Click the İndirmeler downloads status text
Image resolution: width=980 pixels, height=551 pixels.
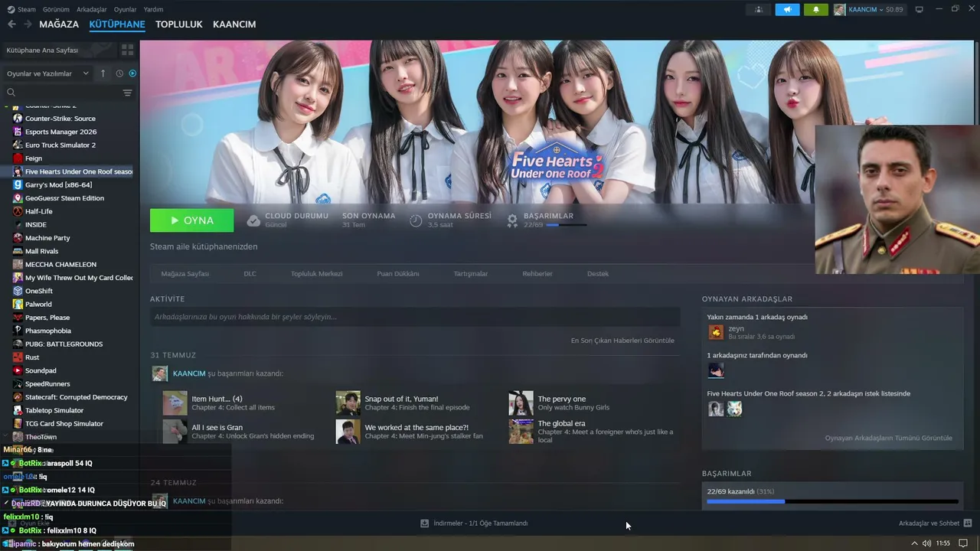click(x=481, y=523)
